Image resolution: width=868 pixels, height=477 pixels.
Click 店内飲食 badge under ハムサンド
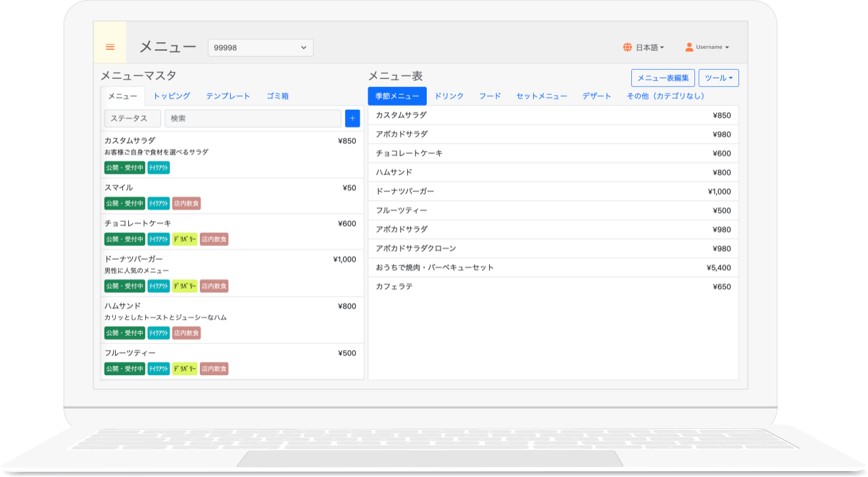pyautogui.click(x=186, y=334)
